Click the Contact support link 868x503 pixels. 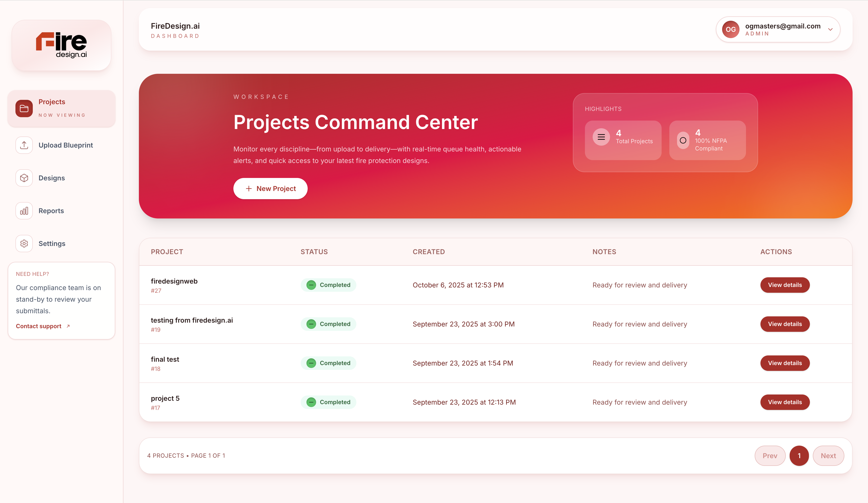[x=39, y=326]
